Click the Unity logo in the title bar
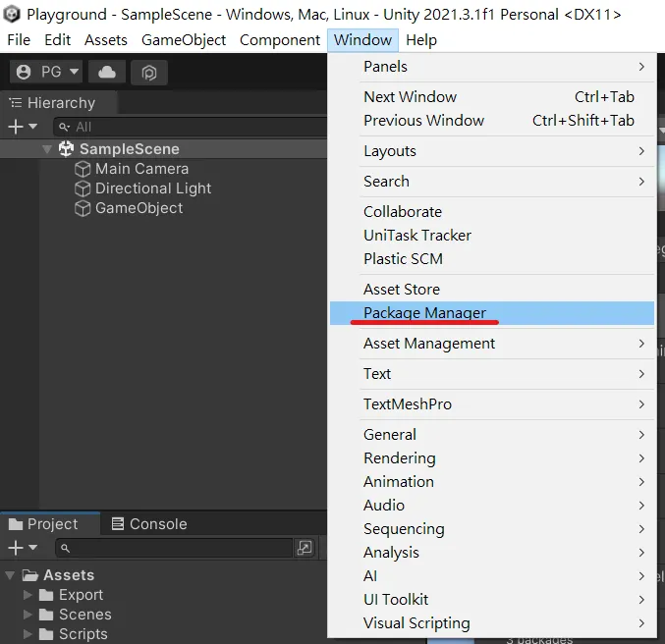The height and width of the screenshot is (644, 665). tap(12, 14)
